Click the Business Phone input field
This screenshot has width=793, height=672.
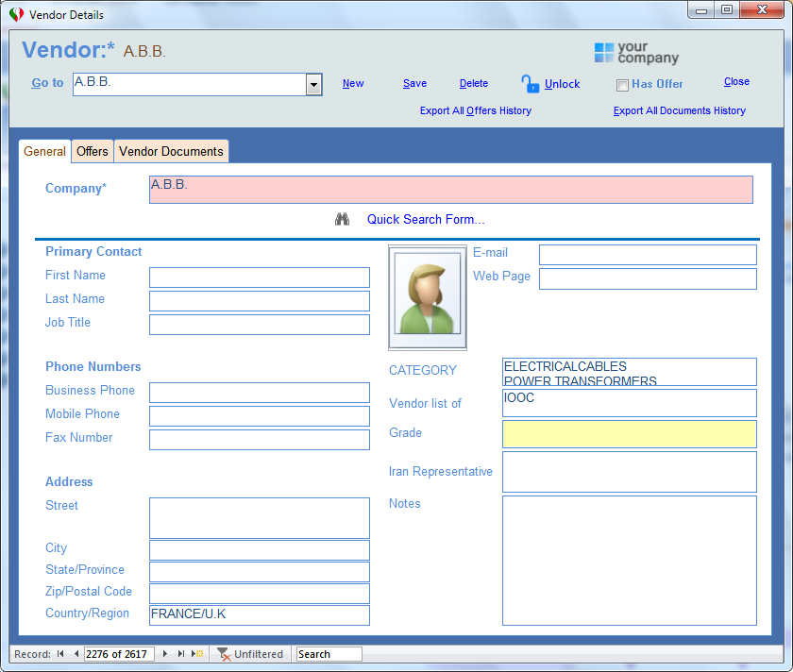pyautogui.click(x=260, y=393)
